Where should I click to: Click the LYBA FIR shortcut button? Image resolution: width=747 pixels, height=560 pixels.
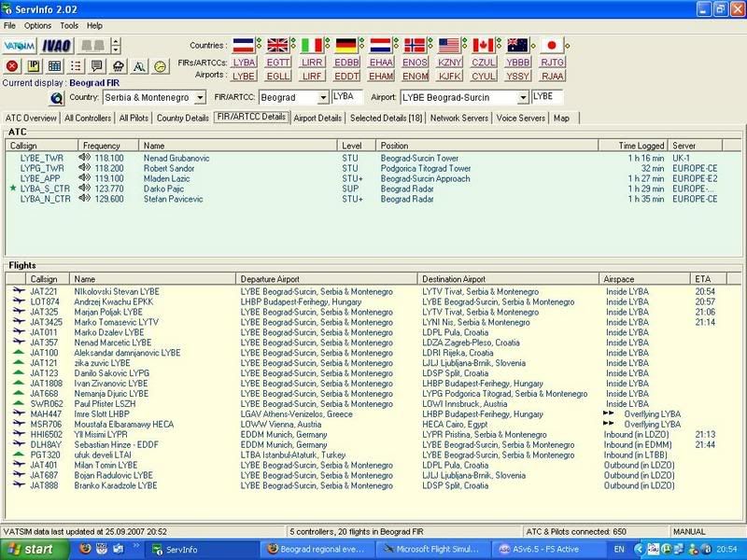coord(244,63)
